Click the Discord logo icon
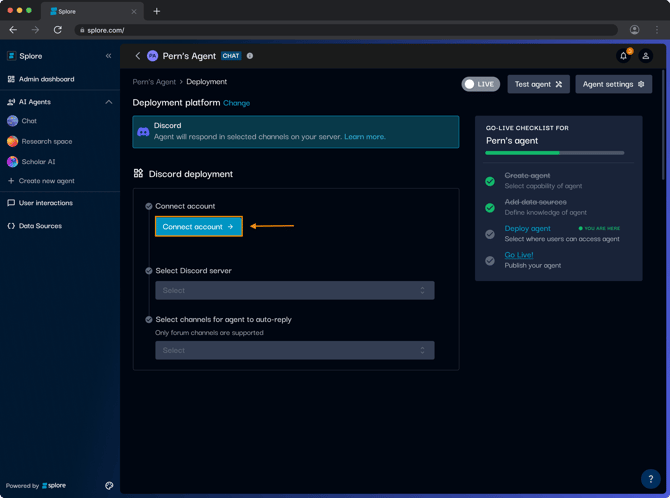The image size is (670, 498). (143, 132)
